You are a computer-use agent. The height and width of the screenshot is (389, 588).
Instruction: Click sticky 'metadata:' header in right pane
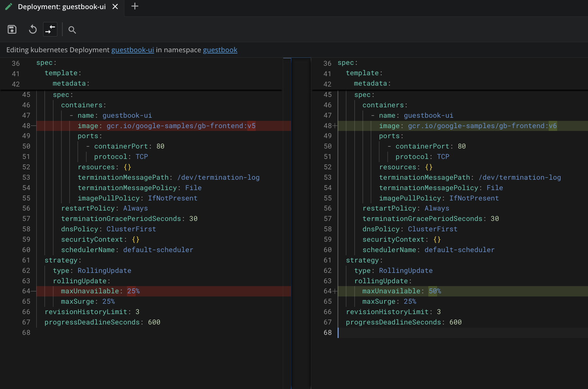pyautogui.click(x=372, y=83)
